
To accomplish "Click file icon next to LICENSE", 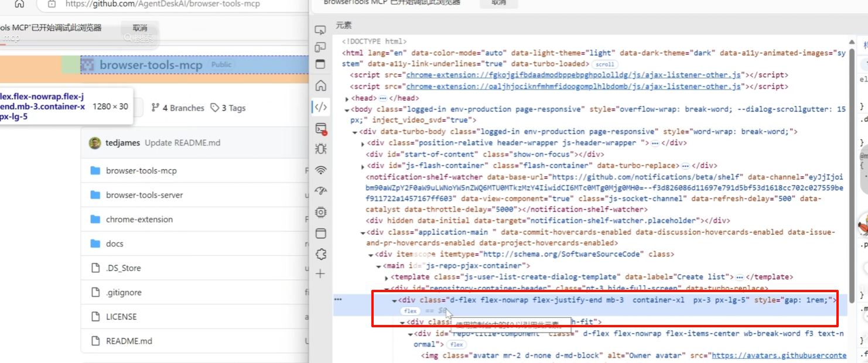I will (95, 317).
